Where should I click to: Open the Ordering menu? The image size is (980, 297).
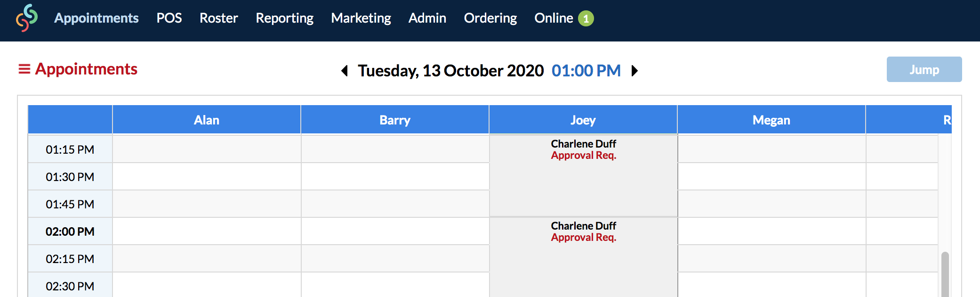(x=490, y=18)
